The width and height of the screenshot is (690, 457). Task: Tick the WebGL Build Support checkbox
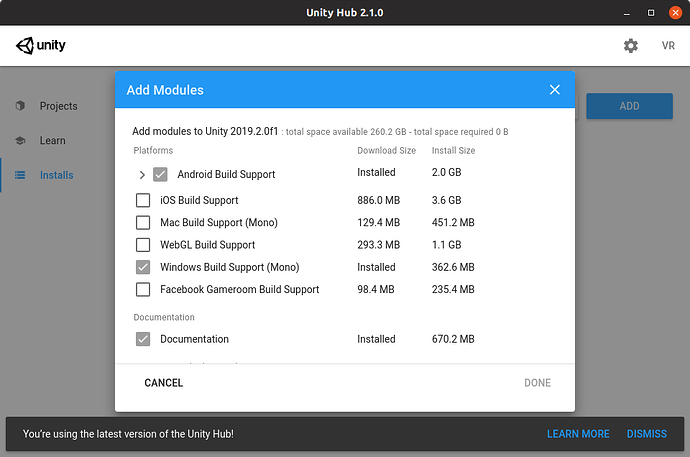point(143,245)
